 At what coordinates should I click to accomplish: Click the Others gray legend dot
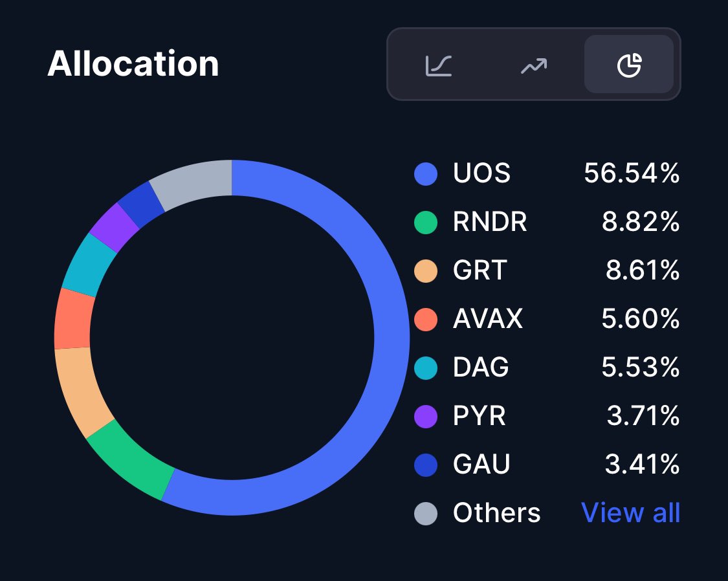(x=426, y=513)
